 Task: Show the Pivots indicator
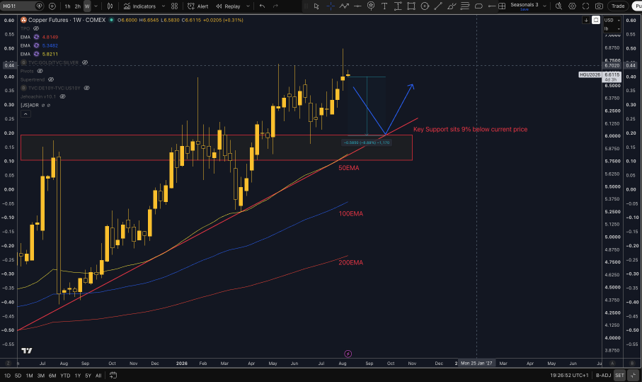[x=40, y=71]
